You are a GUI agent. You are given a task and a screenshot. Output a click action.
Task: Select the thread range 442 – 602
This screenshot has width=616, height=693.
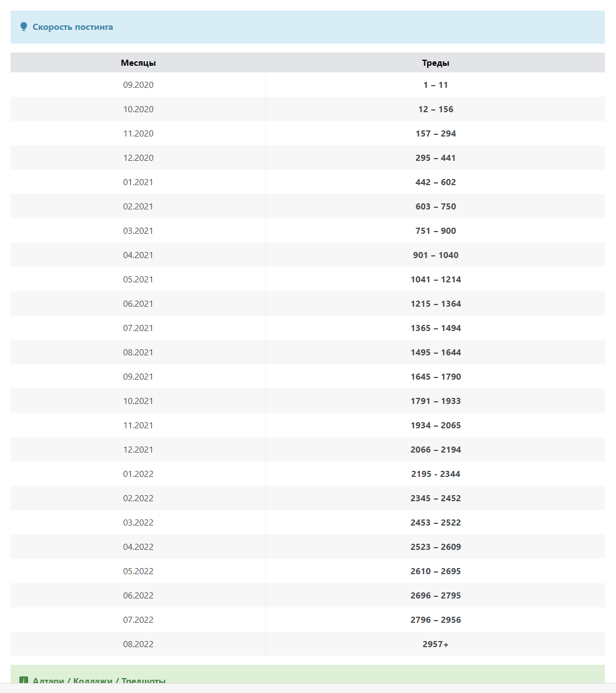tap(435, 182)
